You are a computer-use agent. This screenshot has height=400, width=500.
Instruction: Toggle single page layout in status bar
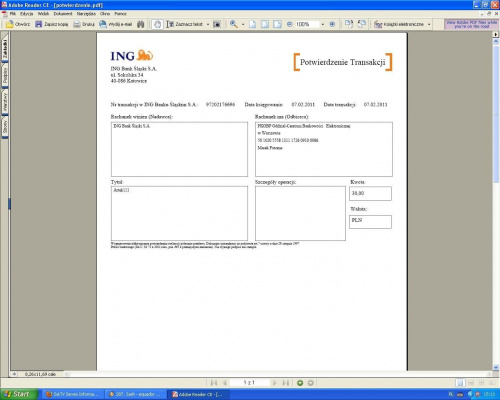click(x=460, y=383)
